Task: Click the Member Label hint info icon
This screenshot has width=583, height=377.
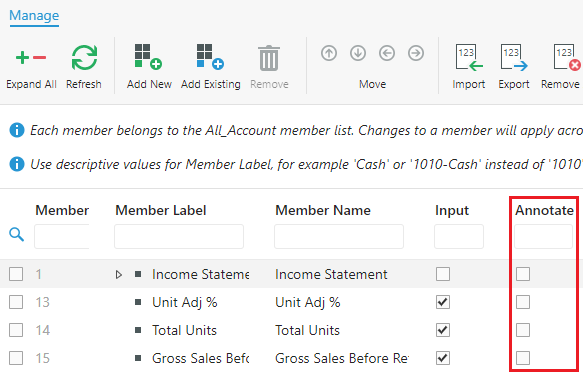Action: (17, 164)
